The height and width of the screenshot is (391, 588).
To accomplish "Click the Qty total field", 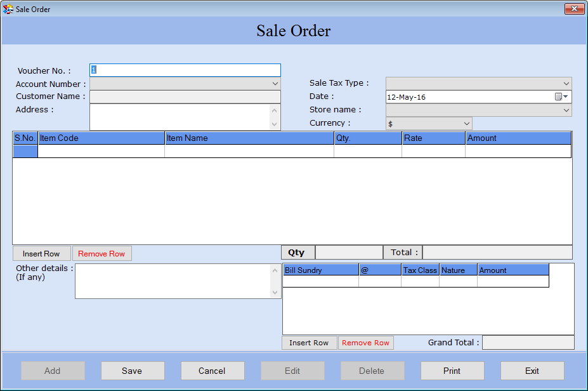I will [x=349, y=253].
